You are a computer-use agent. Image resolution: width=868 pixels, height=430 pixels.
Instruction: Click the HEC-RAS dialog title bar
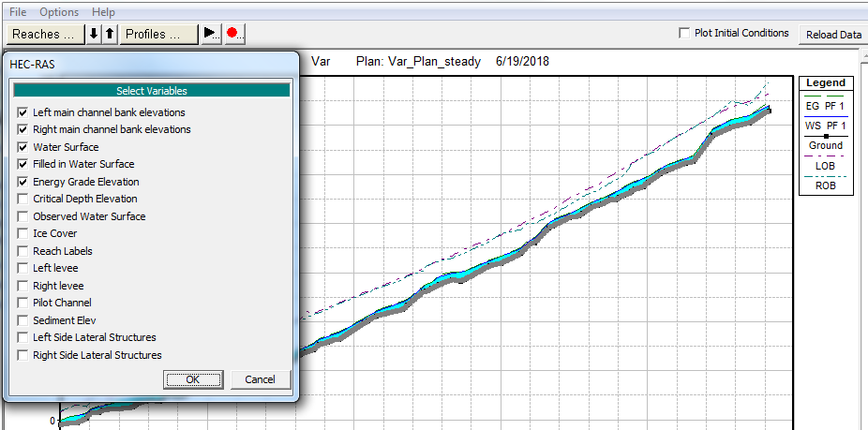pos(151,65)
